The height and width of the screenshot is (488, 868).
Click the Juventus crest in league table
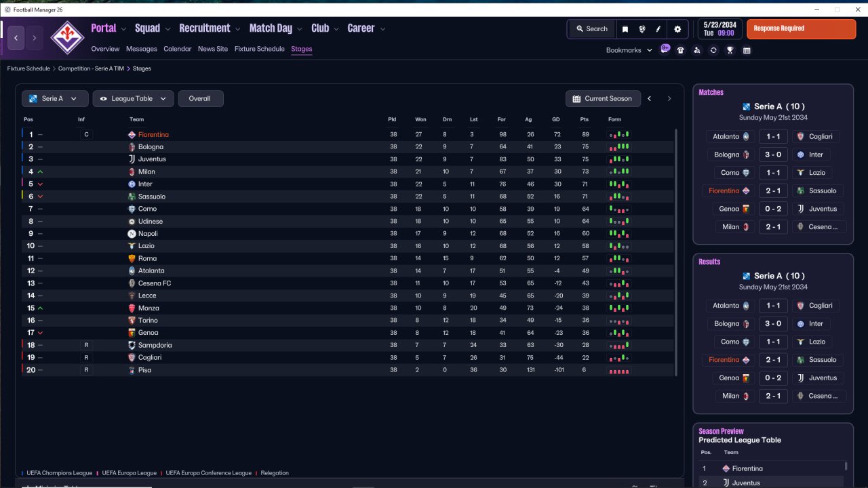(132, 159)
